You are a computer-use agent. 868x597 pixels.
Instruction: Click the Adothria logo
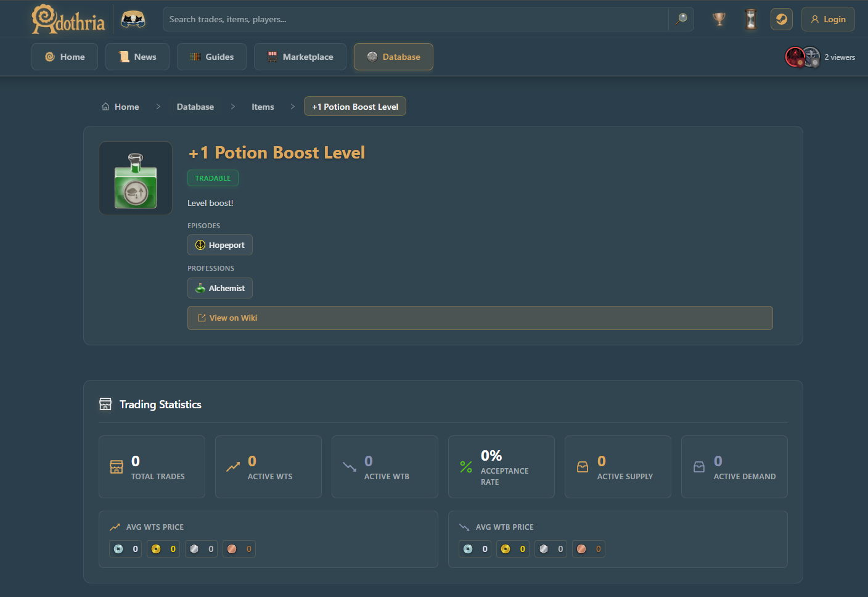pos(68,20)
